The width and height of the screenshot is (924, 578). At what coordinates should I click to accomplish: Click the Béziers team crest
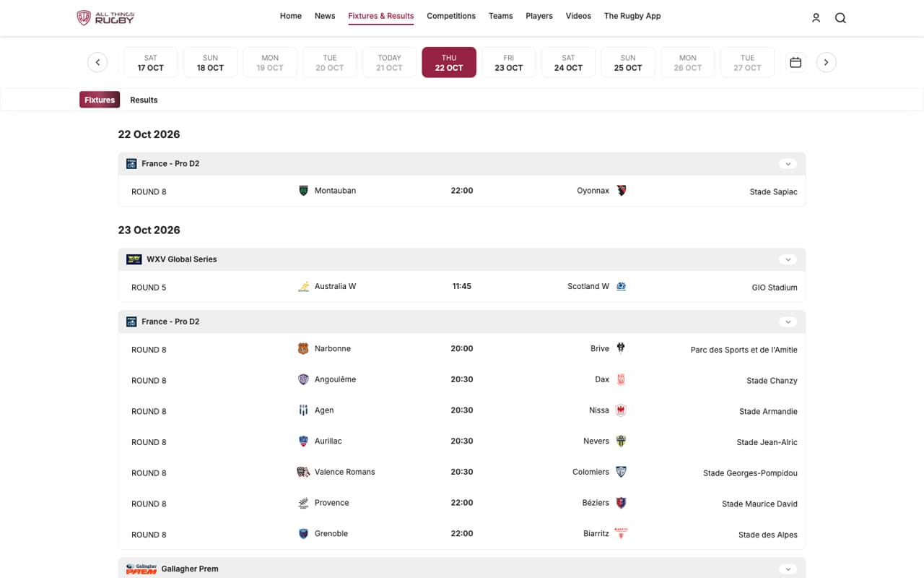621,503
